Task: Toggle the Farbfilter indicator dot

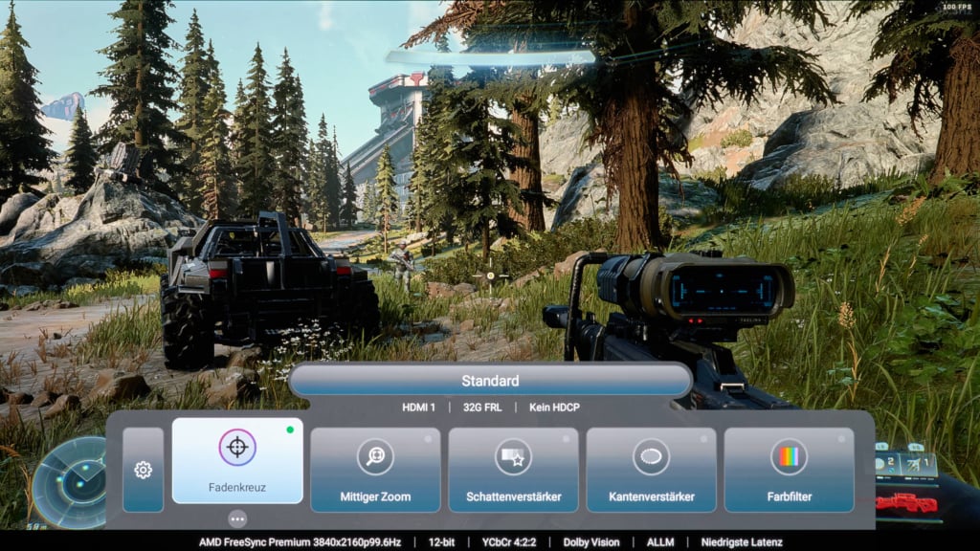Action: coord(842,439)
